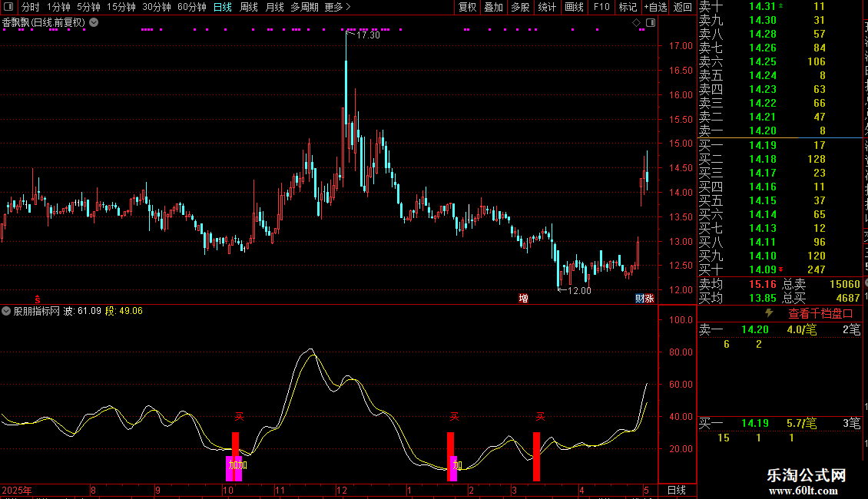Screen dimensions: 868x499
Task: Click the 涨 event marker
Action: pos(649,298)
